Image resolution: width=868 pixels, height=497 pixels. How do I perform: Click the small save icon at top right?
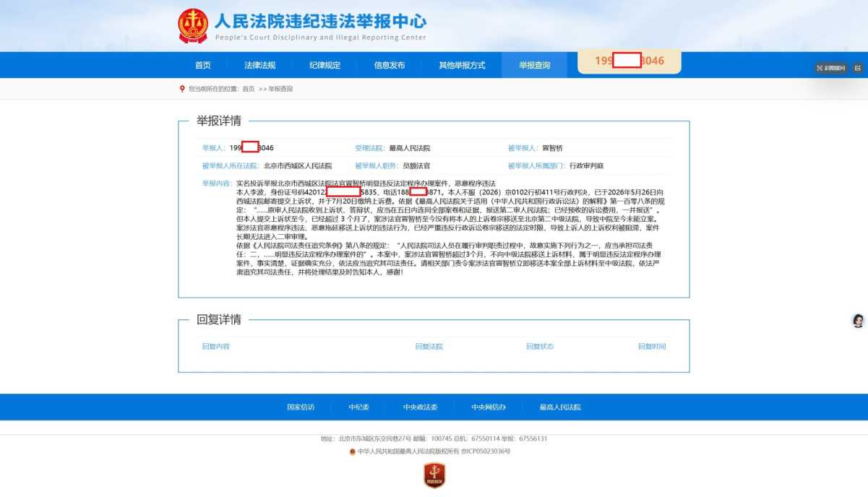point(857,68)
